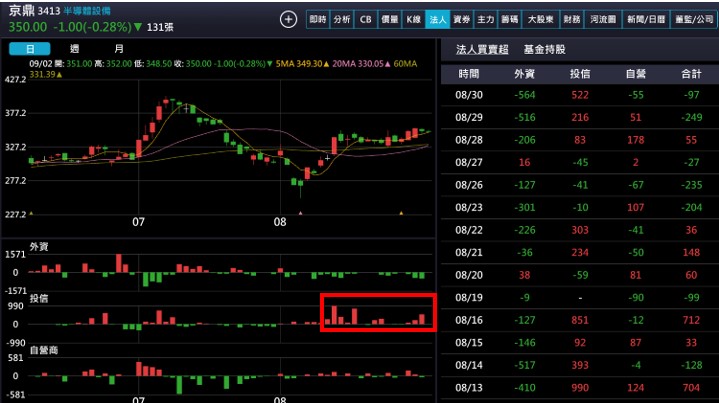This screenshot has width=719, height=403.
Task: Open the 籌碼 tab
Action: (509, 19)
